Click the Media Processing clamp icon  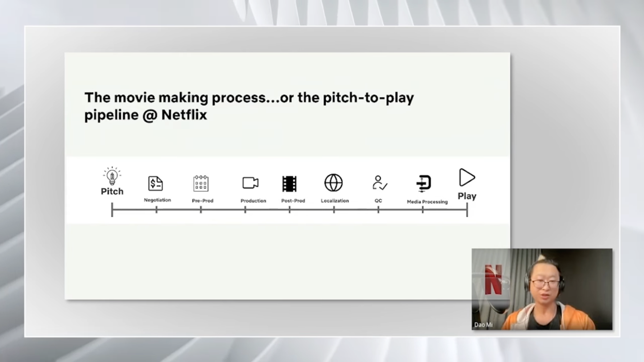point(423,184)
